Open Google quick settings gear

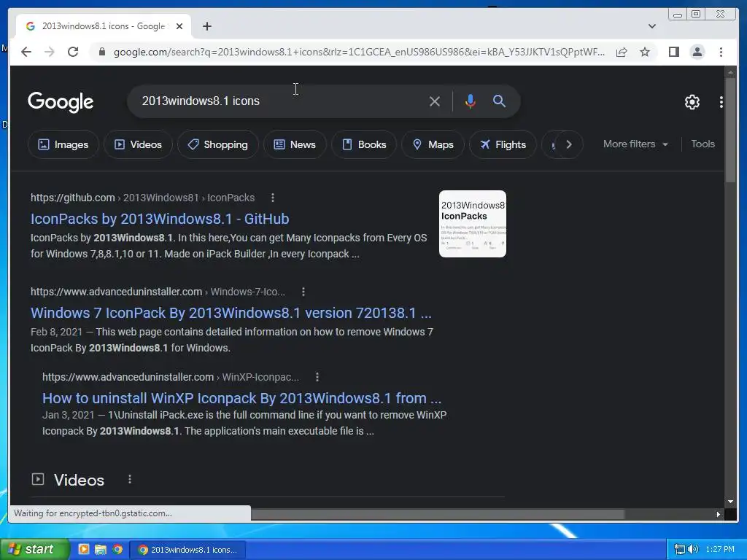(x=692, y=102)
